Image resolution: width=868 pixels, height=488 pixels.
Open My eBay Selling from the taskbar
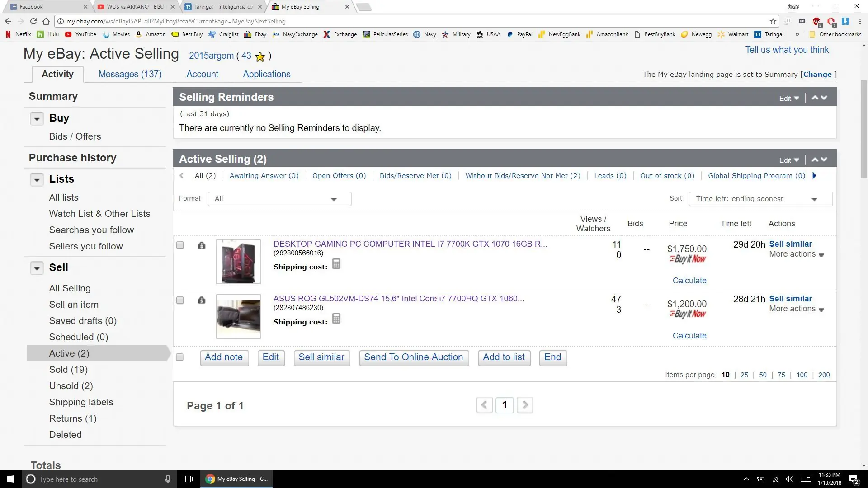pos(236,479)
